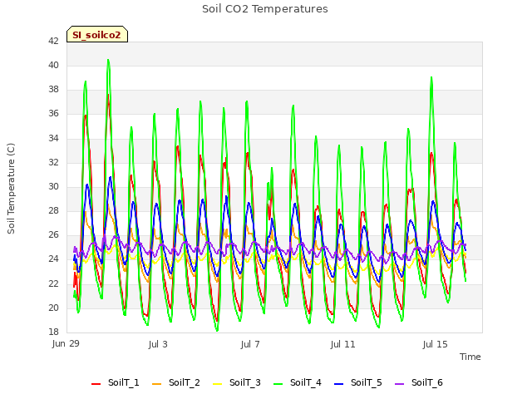Click the yellow SoilT_3 legend color marker
This screenshot has height=399, width=532.
(218, 384)
